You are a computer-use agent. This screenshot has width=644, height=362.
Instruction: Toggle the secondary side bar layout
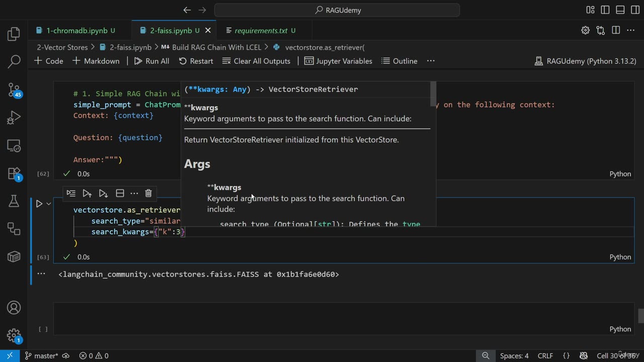635,10
